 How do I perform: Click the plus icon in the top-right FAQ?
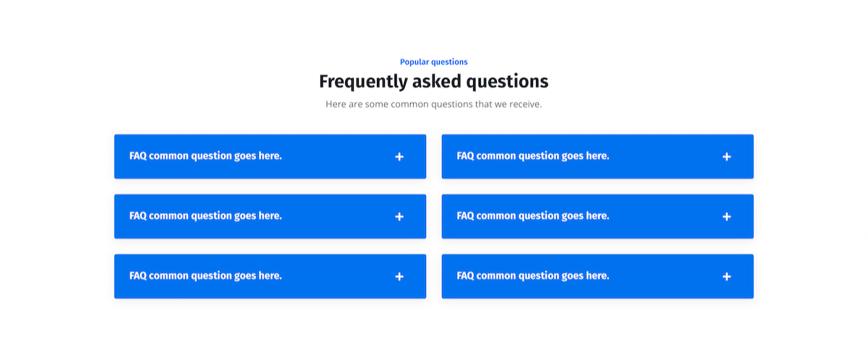point(727,157)
